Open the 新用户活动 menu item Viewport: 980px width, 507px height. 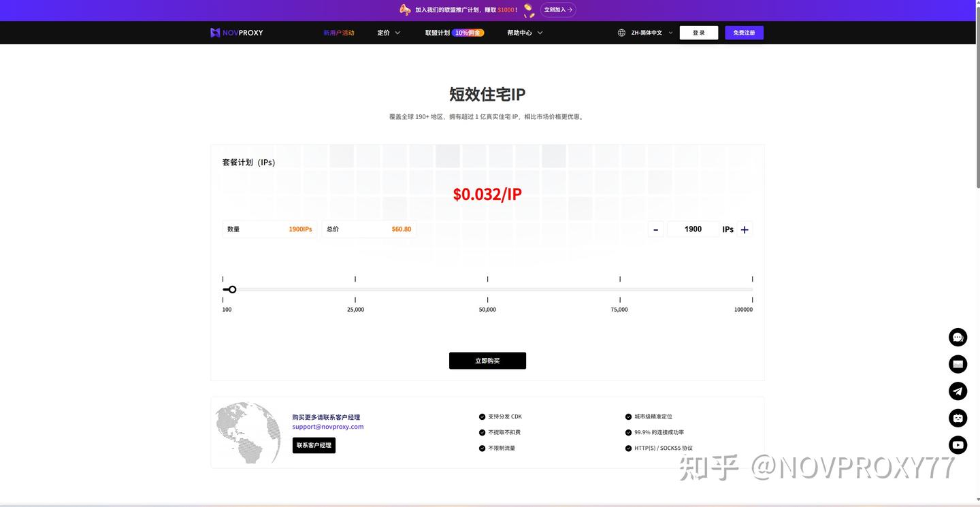(x=339, y=32)
